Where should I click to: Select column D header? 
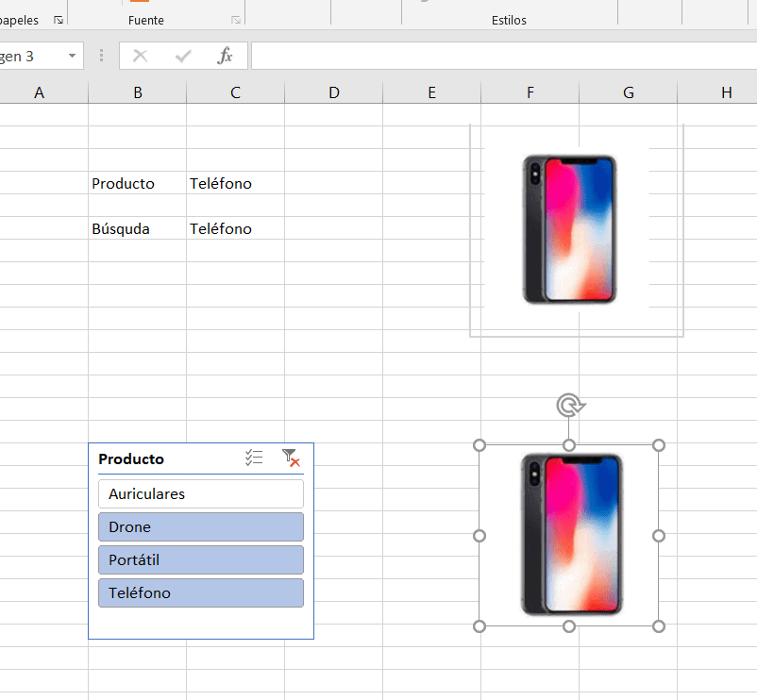(x=333, y=92)
